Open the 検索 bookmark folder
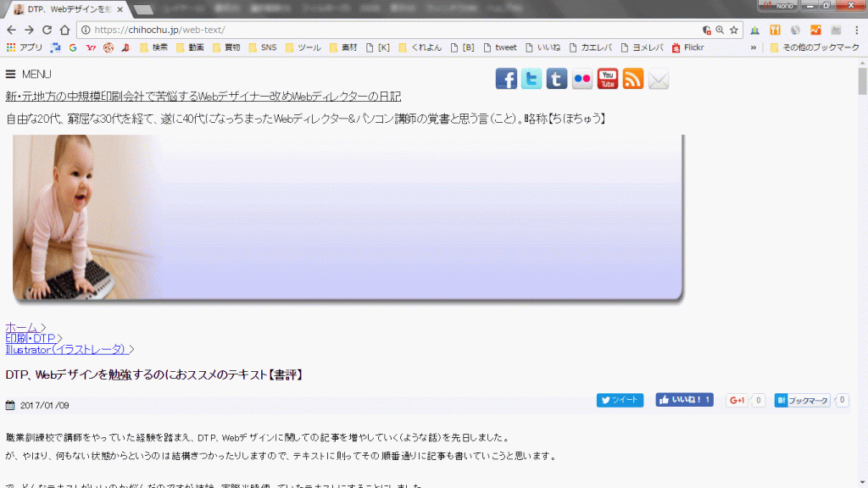 coord(153,47)
